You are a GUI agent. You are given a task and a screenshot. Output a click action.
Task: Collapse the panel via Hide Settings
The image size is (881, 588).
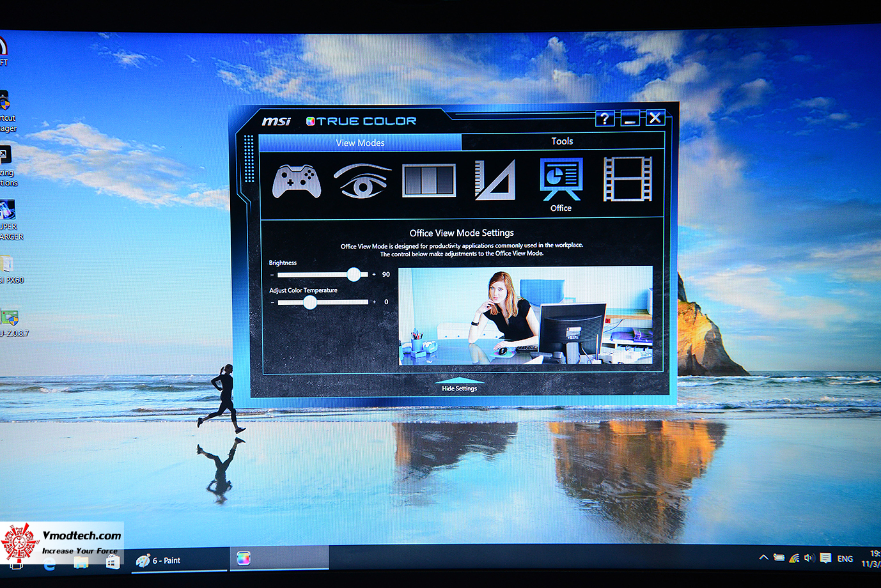point(459,387)
